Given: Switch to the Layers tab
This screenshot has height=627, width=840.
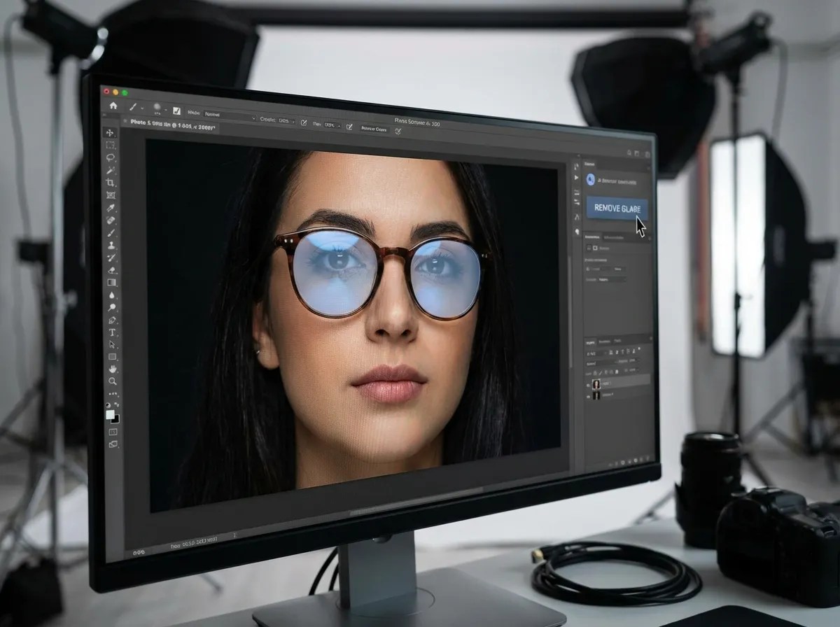Looking at the screenshot, I should click(590, 343).
